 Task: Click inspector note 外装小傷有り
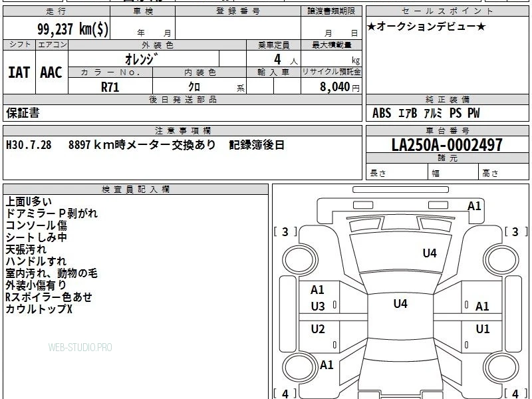click(36, 285)
